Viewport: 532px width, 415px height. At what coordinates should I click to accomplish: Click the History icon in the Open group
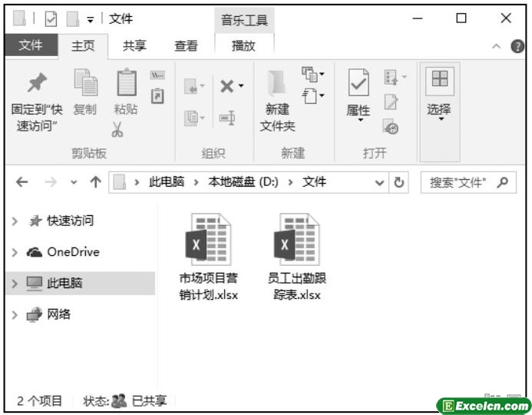tap(390, 127)
